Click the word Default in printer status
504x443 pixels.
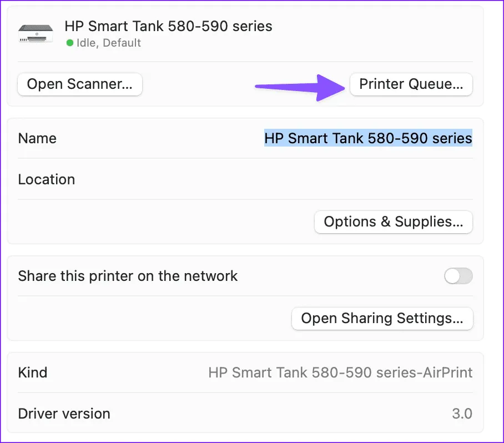122,43
